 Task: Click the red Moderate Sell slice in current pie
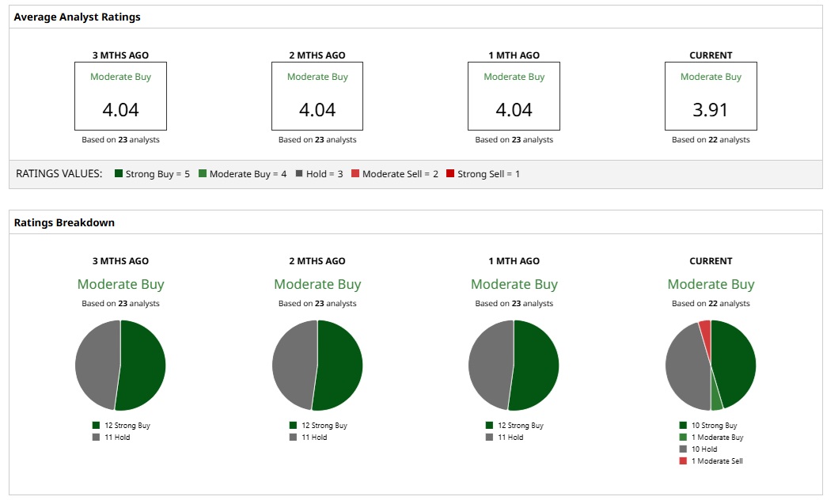(706, 334)
